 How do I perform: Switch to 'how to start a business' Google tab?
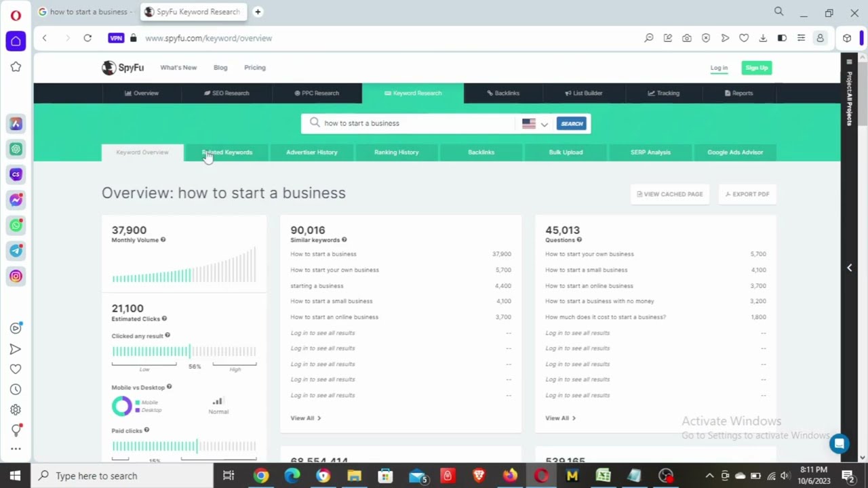pyautogui.click(x=85, y=12)
